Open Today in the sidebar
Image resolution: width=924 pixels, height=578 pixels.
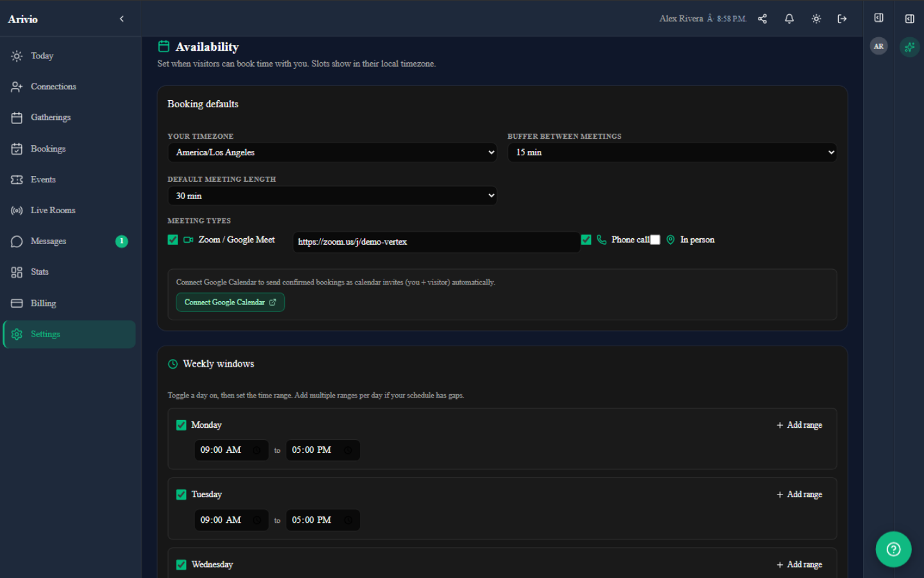(x=69, y=56)
